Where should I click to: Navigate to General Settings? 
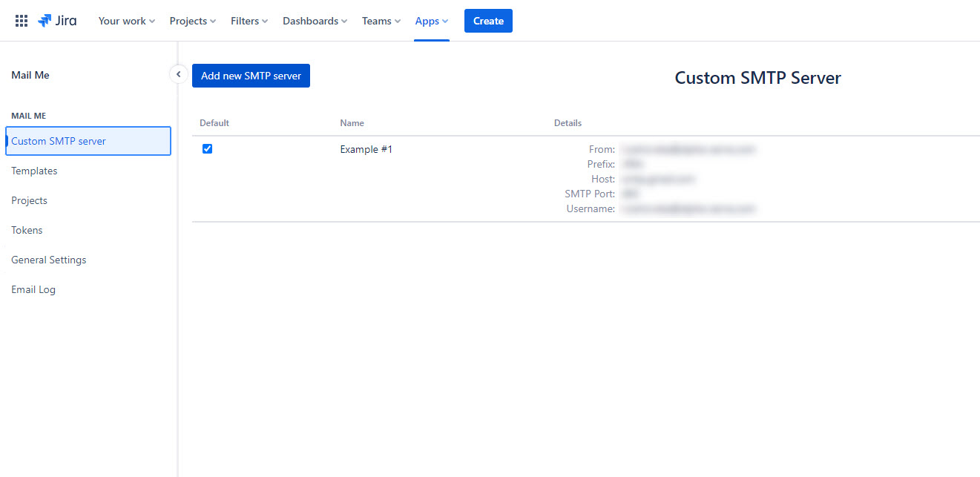[x=48, y=260]
